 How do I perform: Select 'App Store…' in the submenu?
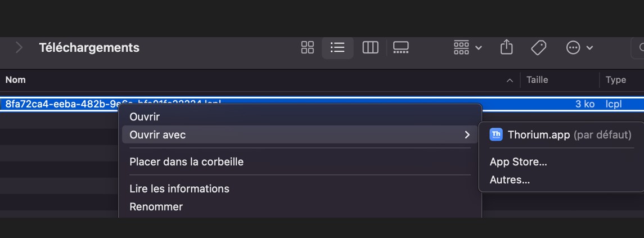tap(518, 162)
